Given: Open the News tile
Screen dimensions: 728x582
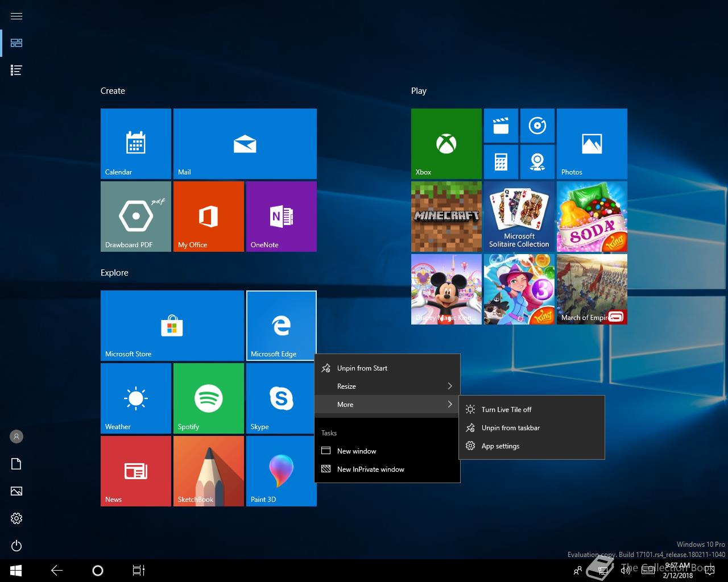Looking at the screenshot, I should click(136, 471).
